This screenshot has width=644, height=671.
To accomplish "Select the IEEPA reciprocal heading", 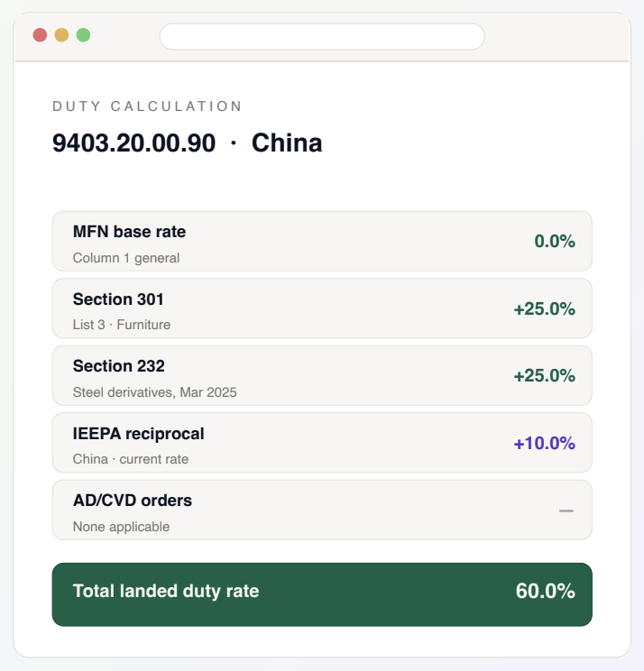I will (x=138, y=434).
